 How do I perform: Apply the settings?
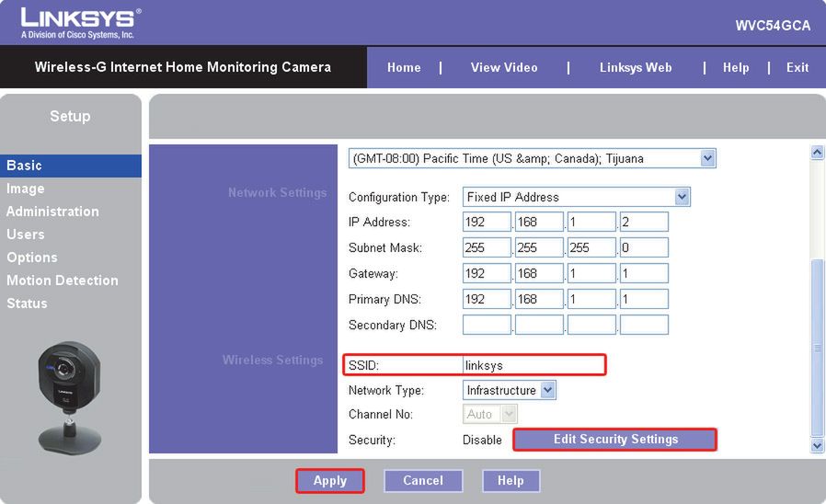coord(330,480)
